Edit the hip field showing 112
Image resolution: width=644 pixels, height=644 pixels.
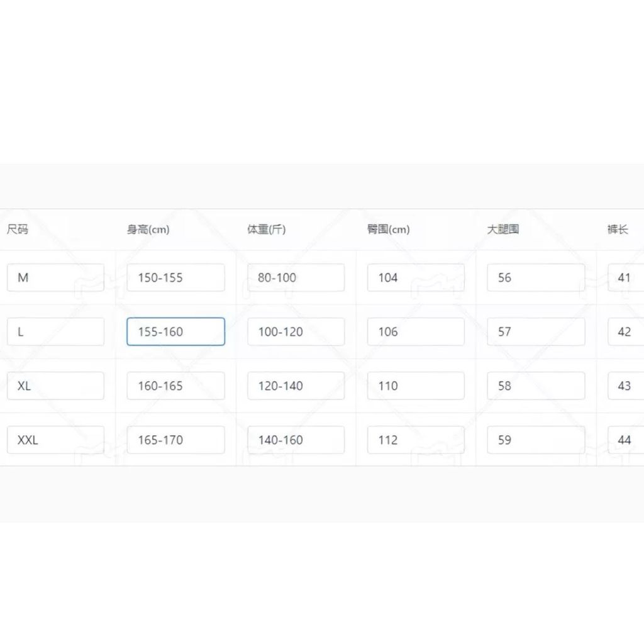pos(416,440)
